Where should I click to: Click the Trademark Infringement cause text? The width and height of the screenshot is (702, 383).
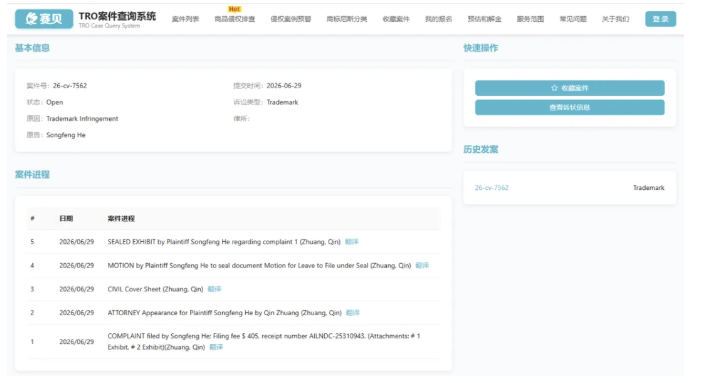[x=82, y=119]
